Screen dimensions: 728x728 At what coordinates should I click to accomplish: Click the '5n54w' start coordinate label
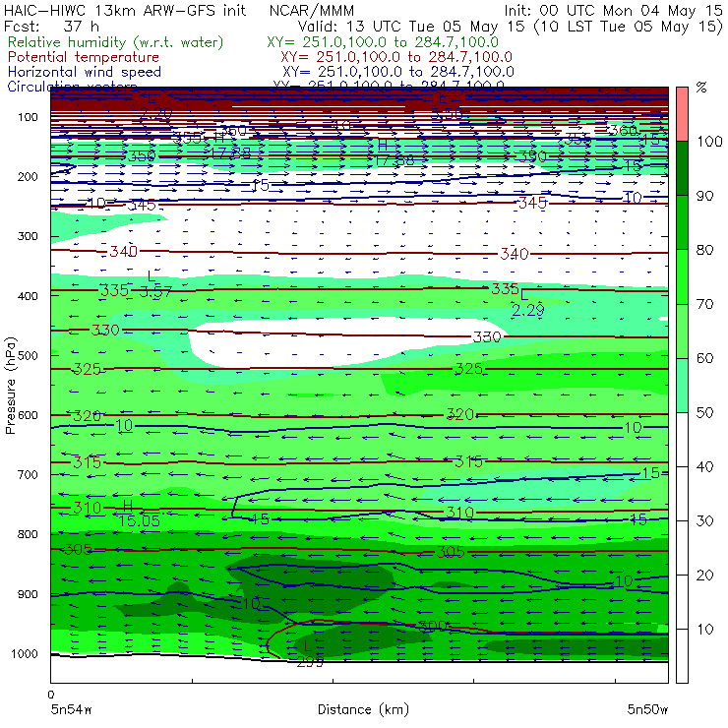pyautogui.click(x=72, y=709)
